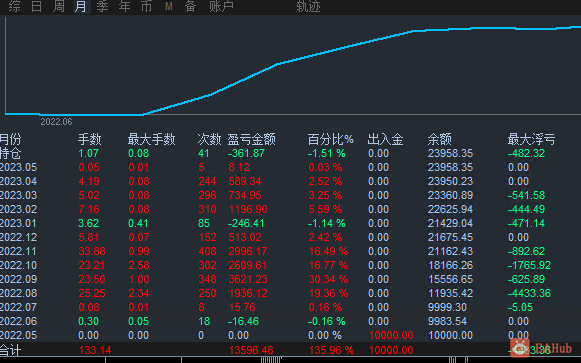The image size is (581, 363).
Task: Click the 589.34 profit value for 2023.04
Action: [x=245, y=181]
